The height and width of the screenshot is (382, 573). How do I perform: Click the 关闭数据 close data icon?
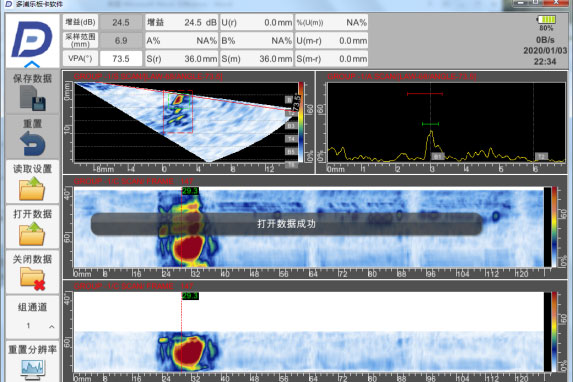click(x=32, y=279)
